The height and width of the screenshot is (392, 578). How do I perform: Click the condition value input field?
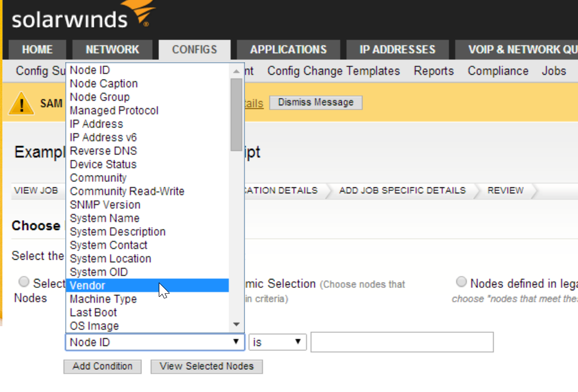click(402, 342)
